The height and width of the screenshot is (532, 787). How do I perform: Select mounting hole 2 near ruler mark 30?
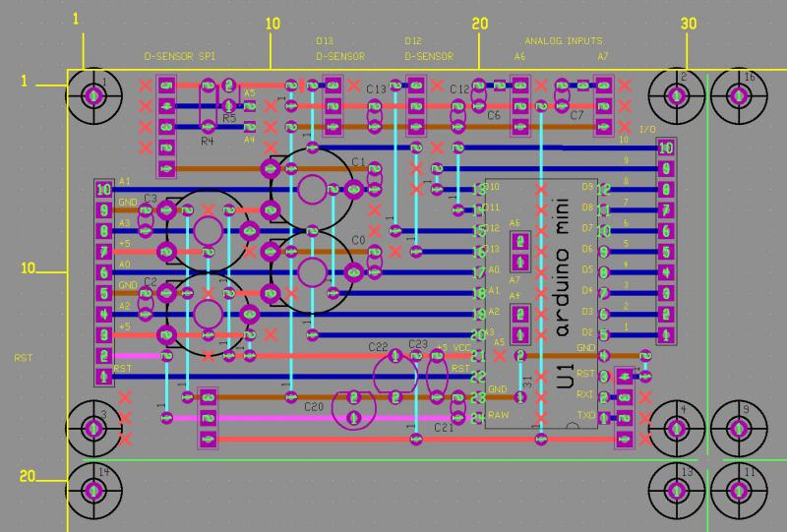(x=676, y=95)
